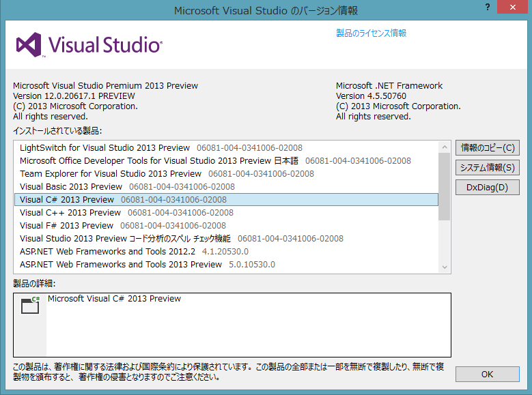Screen dimensions: 532x395
Task: Select Microsoft Office Developer Tools list entry
Action: pyautogui.click(x=158, y=160)
